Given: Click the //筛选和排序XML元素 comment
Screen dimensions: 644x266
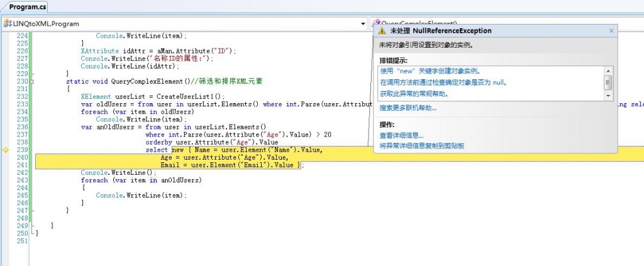Looking at the screenshot, I should click(226, 82).
